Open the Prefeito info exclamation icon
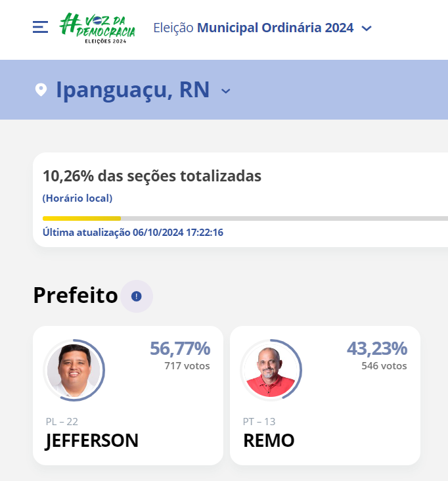 click(x=137, y=296)
